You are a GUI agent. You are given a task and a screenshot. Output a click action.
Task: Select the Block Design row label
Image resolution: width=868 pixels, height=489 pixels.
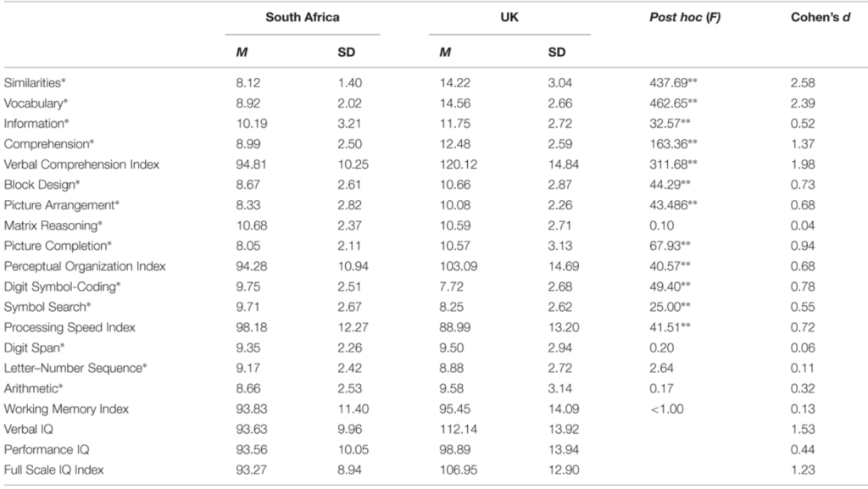pos(36,185)
